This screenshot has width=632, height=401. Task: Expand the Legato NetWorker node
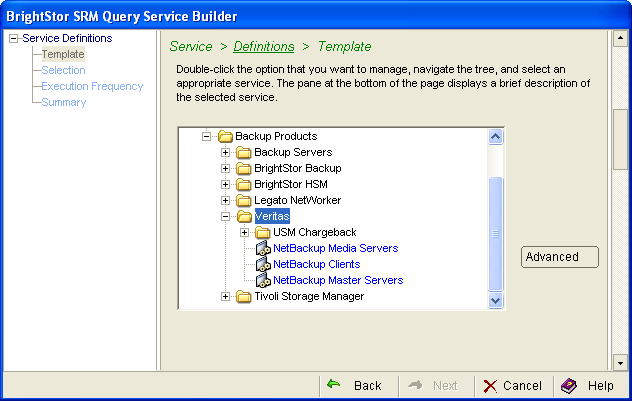coord(225,200)
